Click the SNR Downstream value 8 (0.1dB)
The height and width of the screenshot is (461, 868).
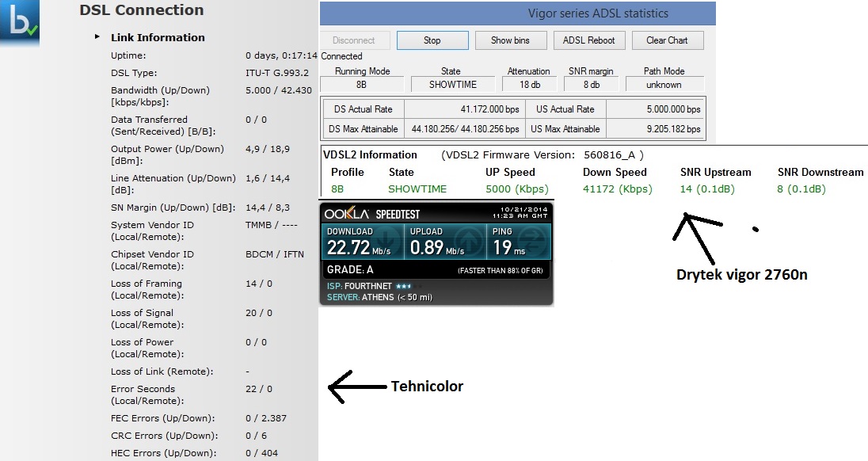click(801, 189)
